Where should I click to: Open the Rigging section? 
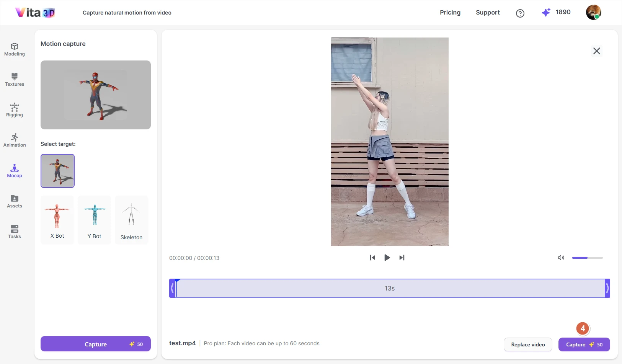tap(14, 110)
